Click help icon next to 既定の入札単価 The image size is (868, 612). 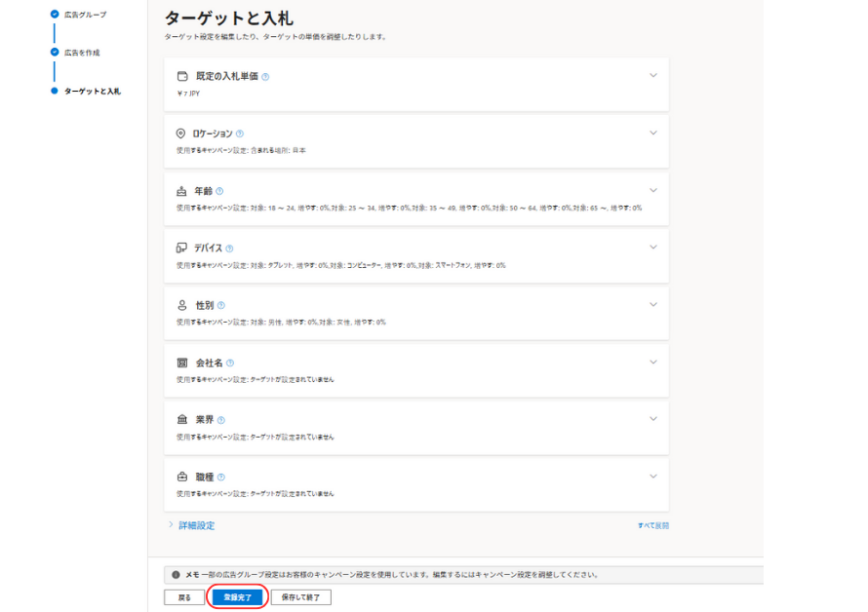click(x=266, y=76)
